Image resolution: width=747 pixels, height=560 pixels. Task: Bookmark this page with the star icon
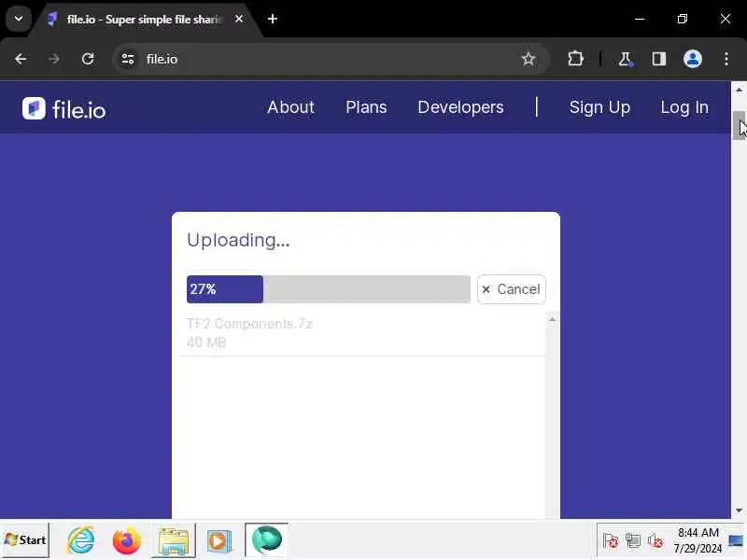[529, 59]
